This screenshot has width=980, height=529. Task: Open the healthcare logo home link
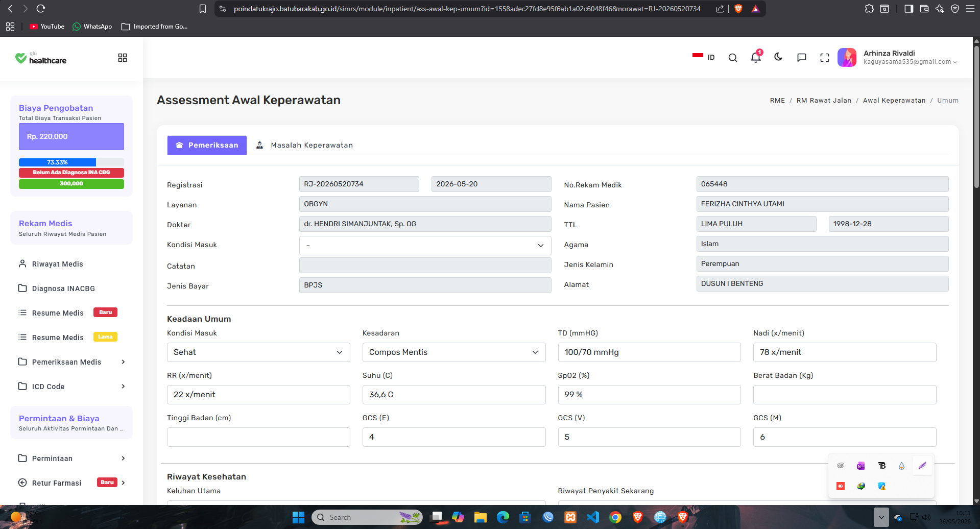click(x=41, y=58)
